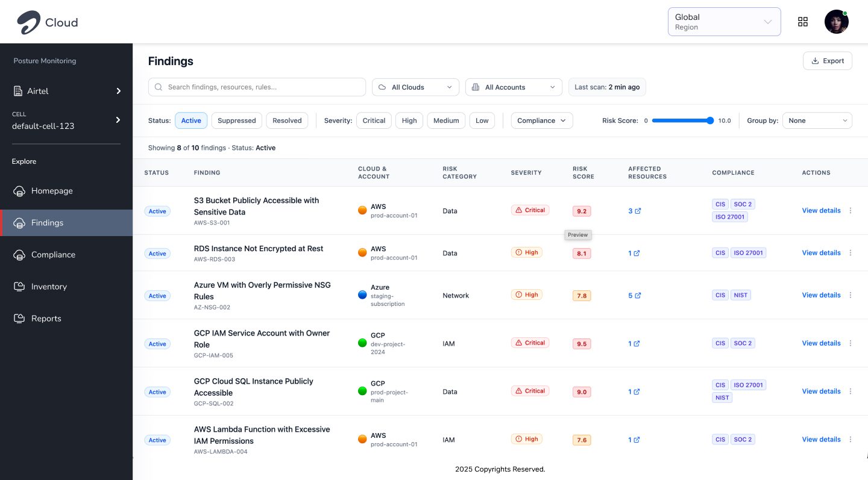Screen dimensions: 868x480
Task: Click risk score 9.5 badge
Action: [x=582, y=344]
